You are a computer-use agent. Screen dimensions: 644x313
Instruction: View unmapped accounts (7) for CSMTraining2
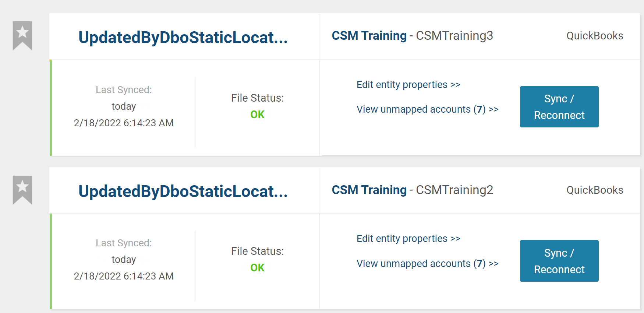point(428,264)
